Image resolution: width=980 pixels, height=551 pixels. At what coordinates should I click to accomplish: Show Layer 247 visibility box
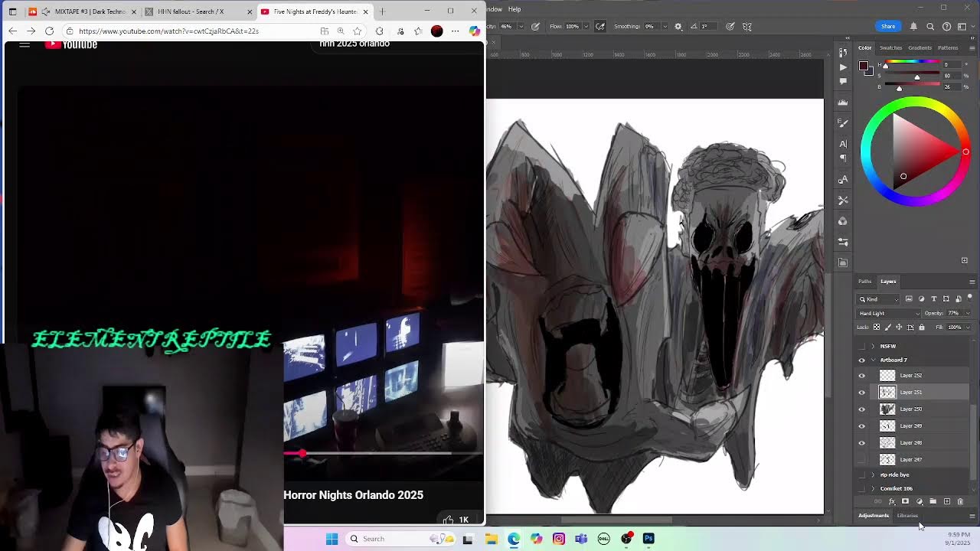[861, 460]
